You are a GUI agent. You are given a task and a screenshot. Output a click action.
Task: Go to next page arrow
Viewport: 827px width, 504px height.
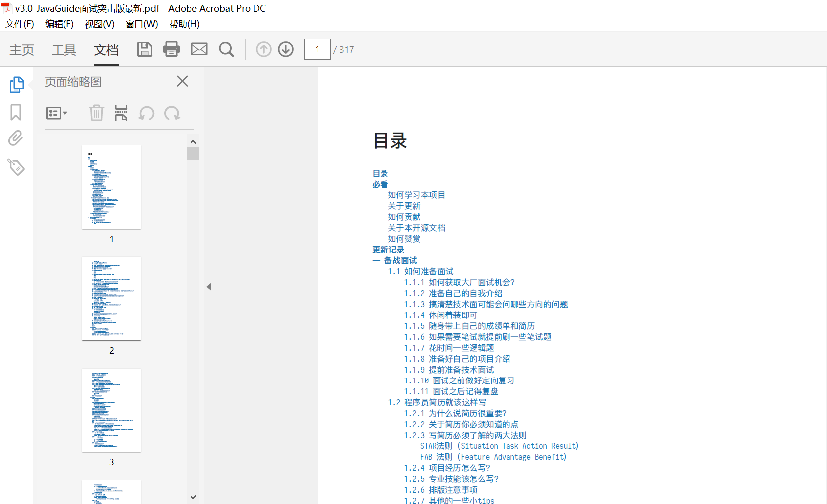pyautogui.click(x=286, y=49)
